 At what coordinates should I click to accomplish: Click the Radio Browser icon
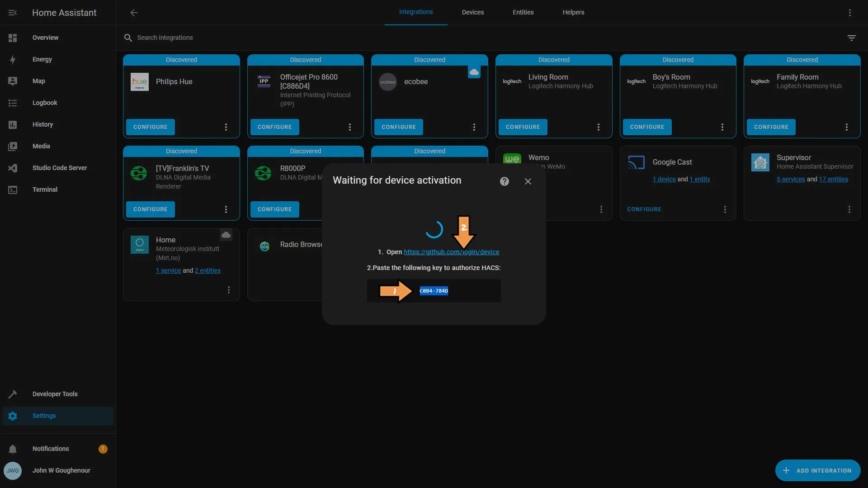(264, 246)
